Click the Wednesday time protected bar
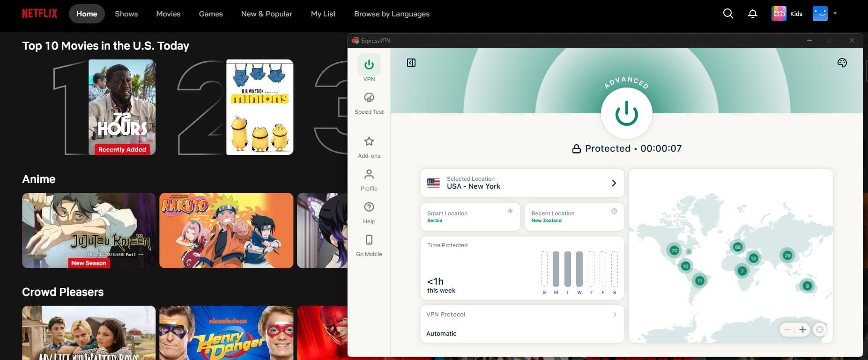 (579, 269)
